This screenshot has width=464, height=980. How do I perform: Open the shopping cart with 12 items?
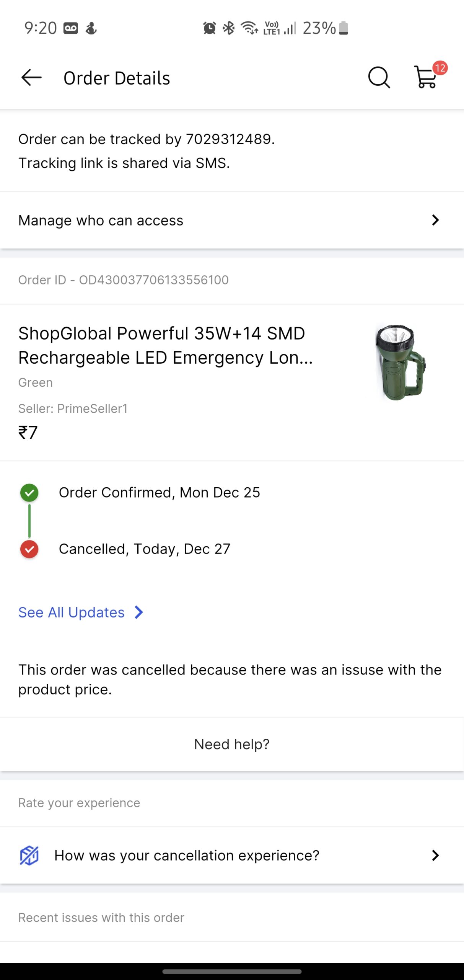(x=426, y=78)
